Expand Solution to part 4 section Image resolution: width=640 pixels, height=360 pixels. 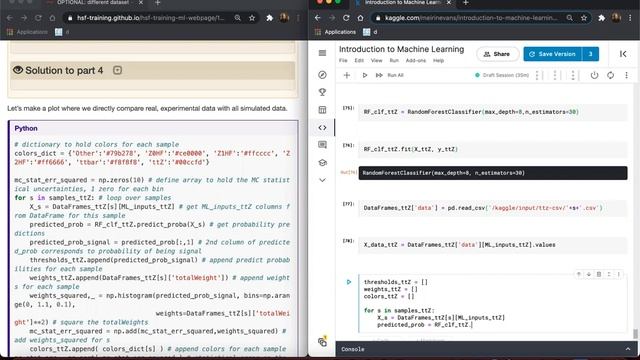(118, 70)
